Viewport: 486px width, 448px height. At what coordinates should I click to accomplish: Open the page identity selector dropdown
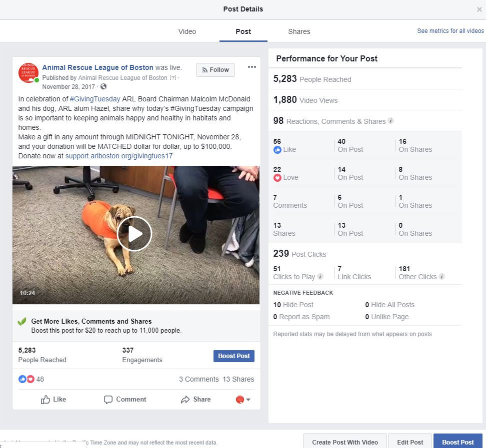(x=243, y=400)
